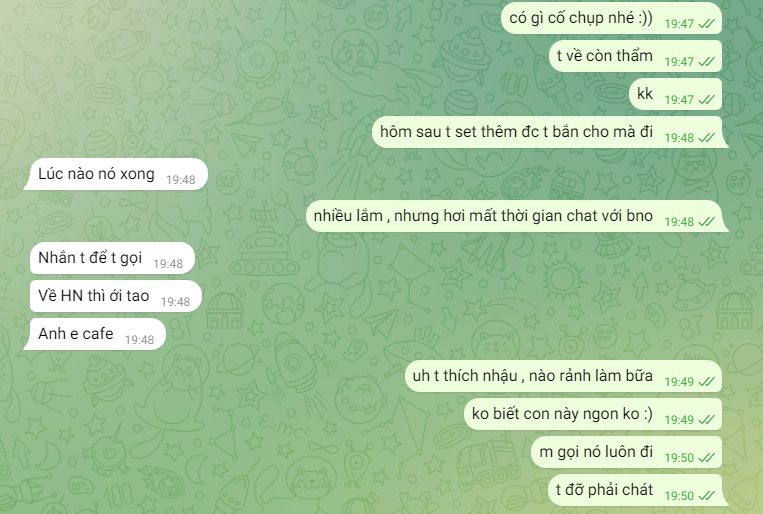Click the 'Về HN thì ới tao' bubble
Viewport: 763px width, 514px height.
pos(116,296)
